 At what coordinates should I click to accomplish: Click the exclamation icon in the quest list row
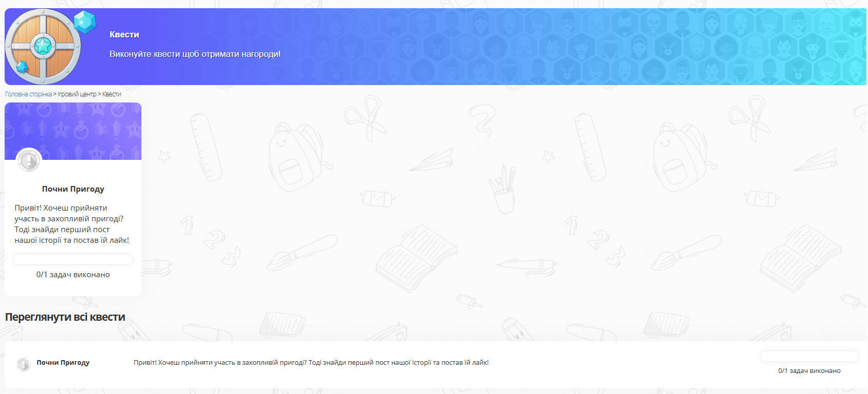coord(24,364)
